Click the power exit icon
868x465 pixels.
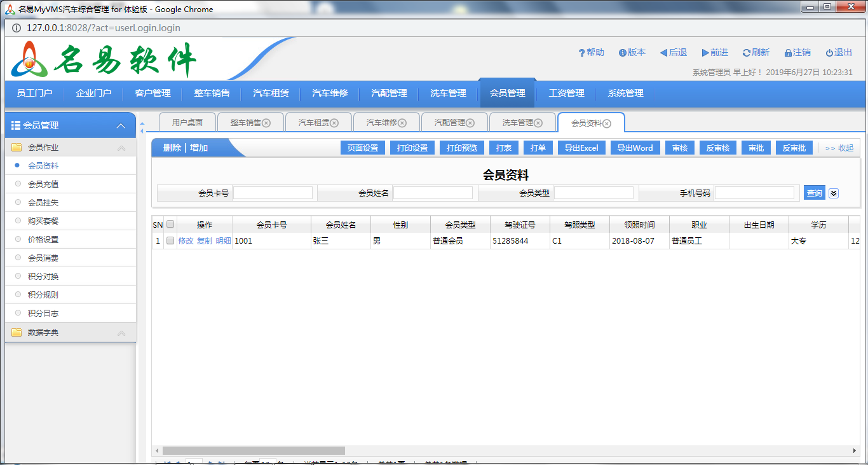[829, 53]
